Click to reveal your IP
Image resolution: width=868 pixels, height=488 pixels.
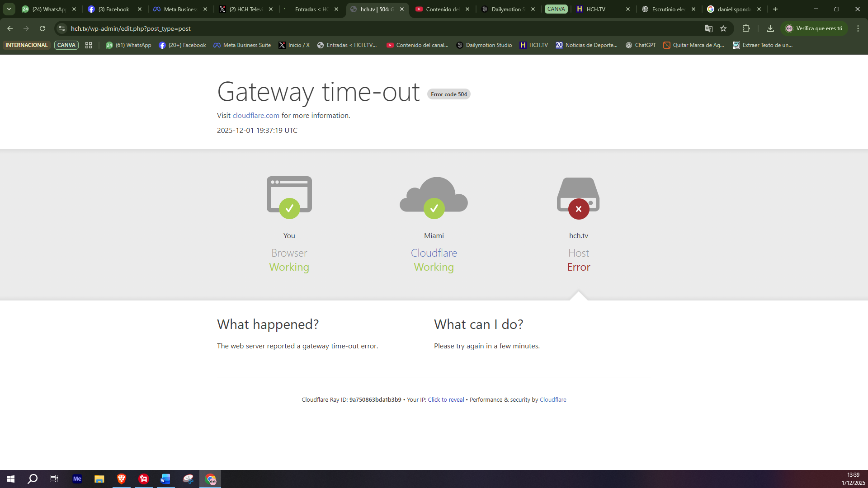pyautogui.click(x=446, y=400)
